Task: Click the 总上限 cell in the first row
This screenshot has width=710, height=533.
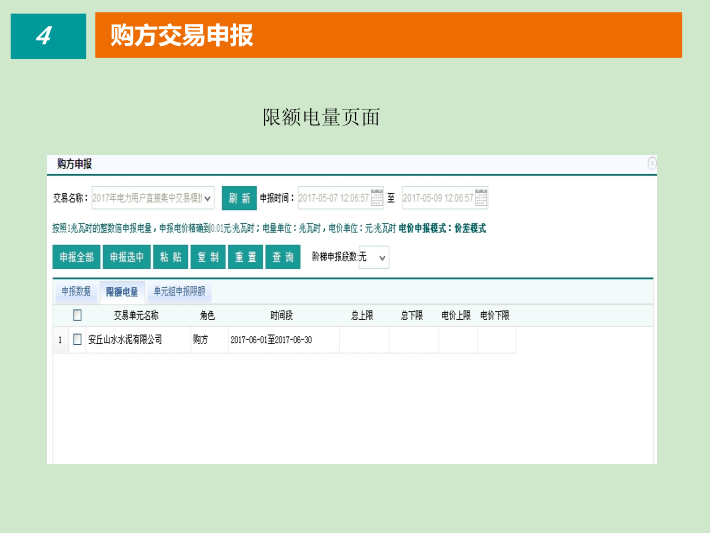Action: point(363,340)
